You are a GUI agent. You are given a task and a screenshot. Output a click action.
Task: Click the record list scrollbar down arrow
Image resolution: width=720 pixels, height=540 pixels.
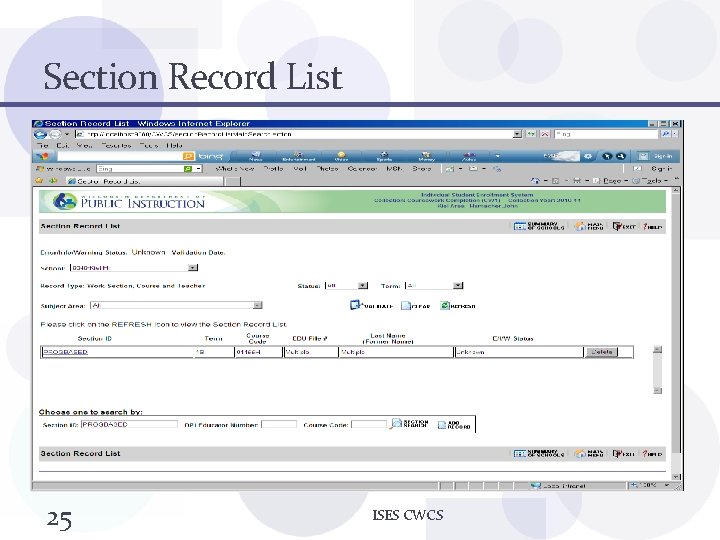(x=658, y=390)
